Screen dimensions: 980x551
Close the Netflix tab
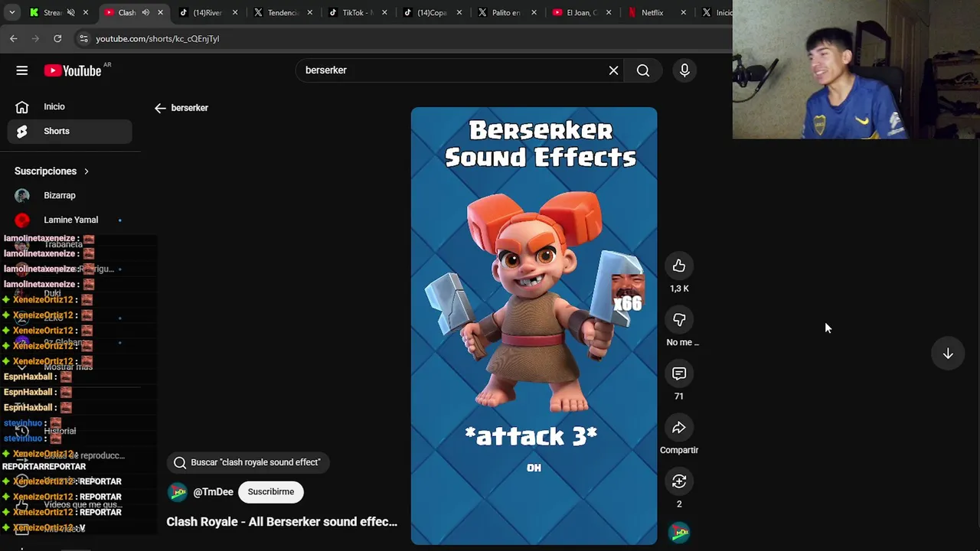683,12
